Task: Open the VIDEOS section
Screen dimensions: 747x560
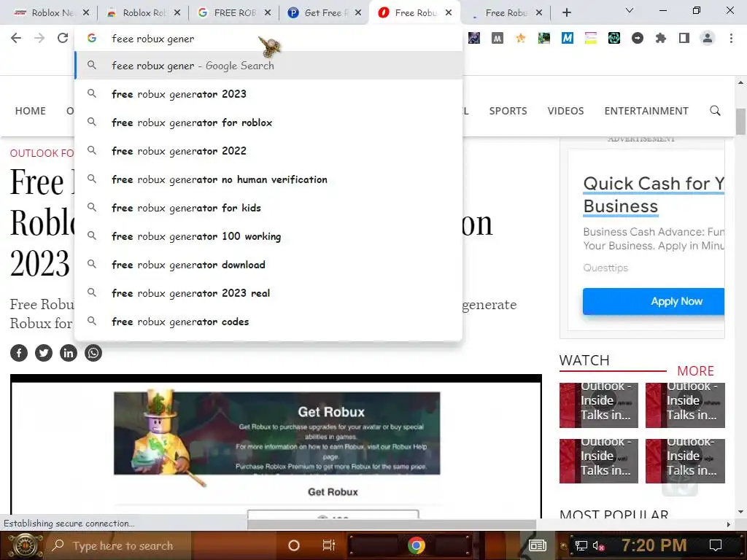Action: (x=565, y=111)
